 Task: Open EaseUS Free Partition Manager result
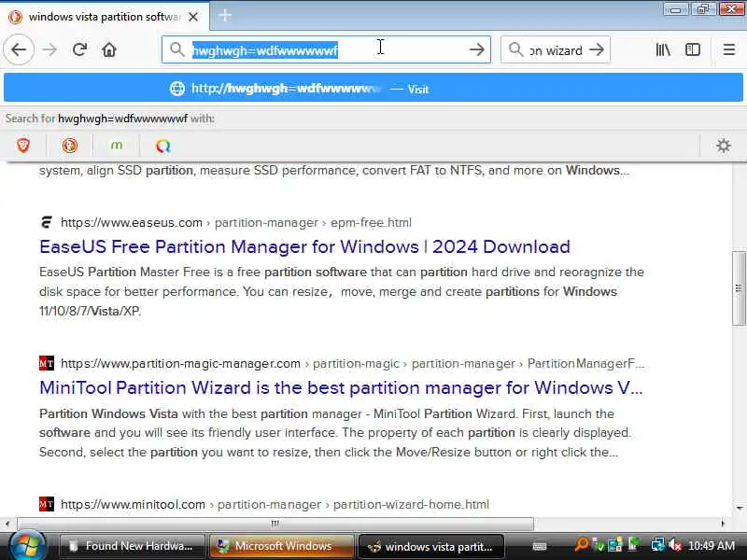(304, 246)
